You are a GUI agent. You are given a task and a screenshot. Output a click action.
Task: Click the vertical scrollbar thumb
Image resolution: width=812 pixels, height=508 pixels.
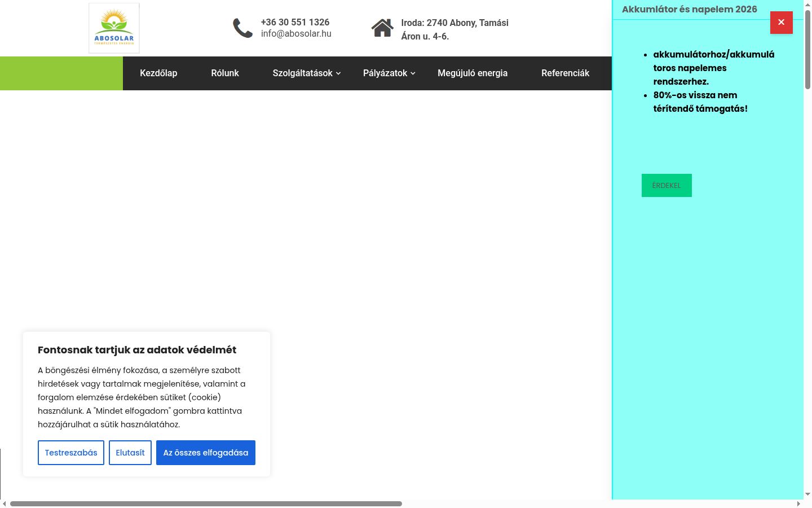[807, 50]
